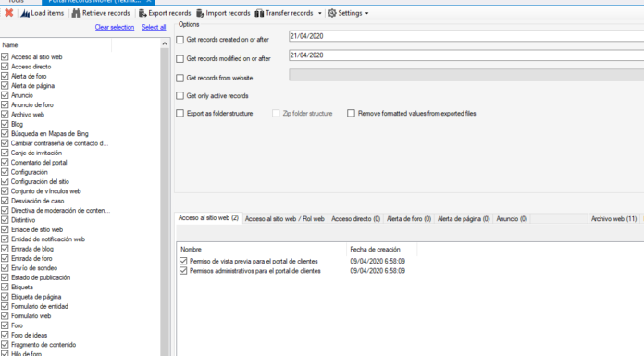This screenshot has width=644, height=356.
Task: Uncheck the Blog entity checkbox
Action: (5, 124)
